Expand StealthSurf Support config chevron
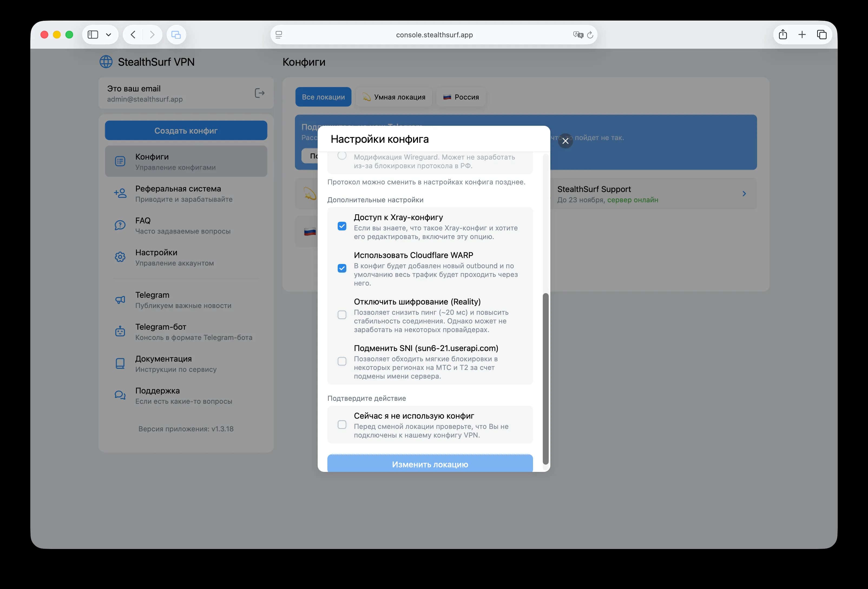This screenshot has width=868, height=589. [x=744, y=194]
